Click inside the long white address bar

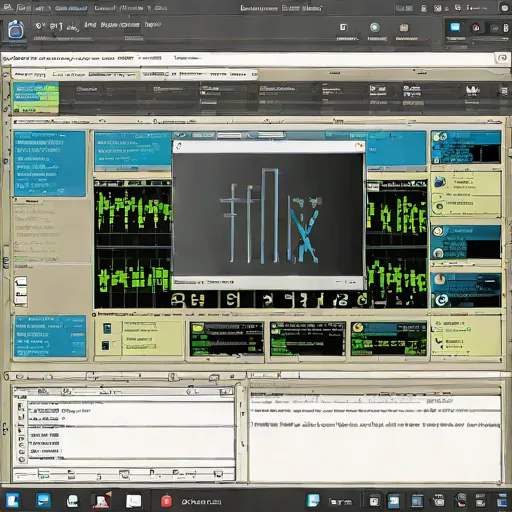point(247,59)
